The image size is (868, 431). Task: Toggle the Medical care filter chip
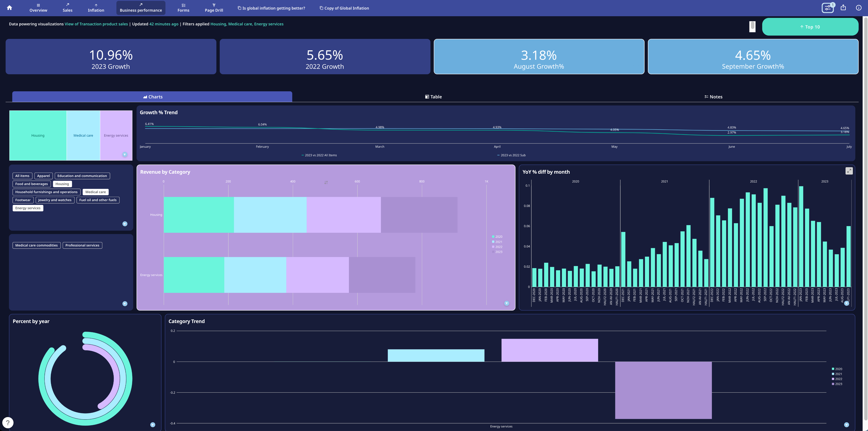95,192
